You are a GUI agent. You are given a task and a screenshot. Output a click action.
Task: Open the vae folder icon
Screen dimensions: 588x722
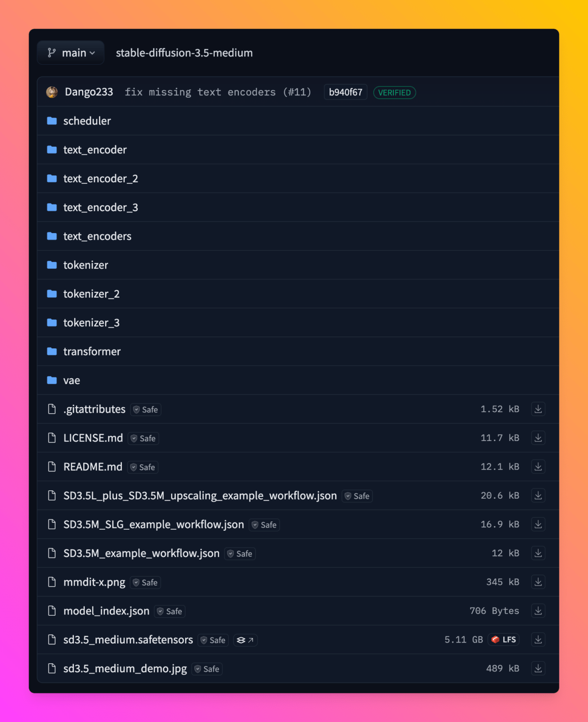(x=52, y=380)
